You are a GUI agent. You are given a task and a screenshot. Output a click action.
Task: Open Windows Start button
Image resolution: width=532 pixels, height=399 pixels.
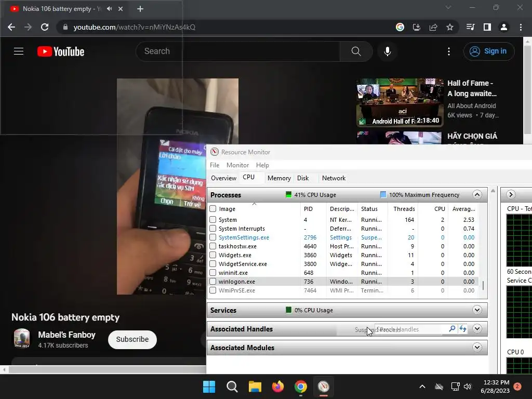click(x=209, y=387)
